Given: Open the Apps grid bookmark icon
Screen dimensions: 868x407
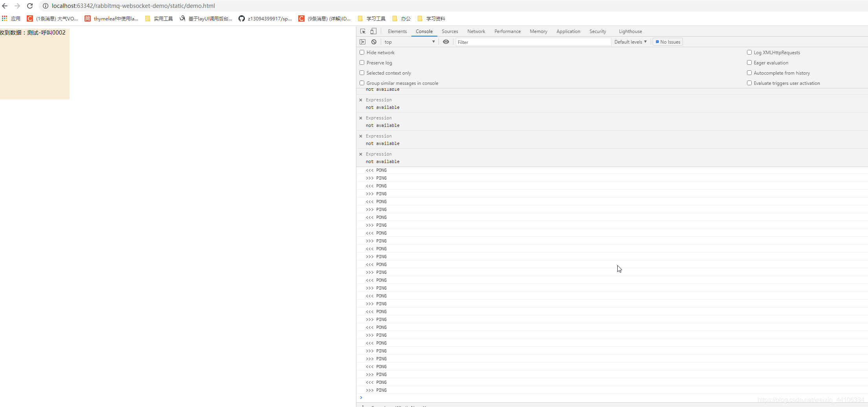Looking at the screenshot, I should coord(5,18).
